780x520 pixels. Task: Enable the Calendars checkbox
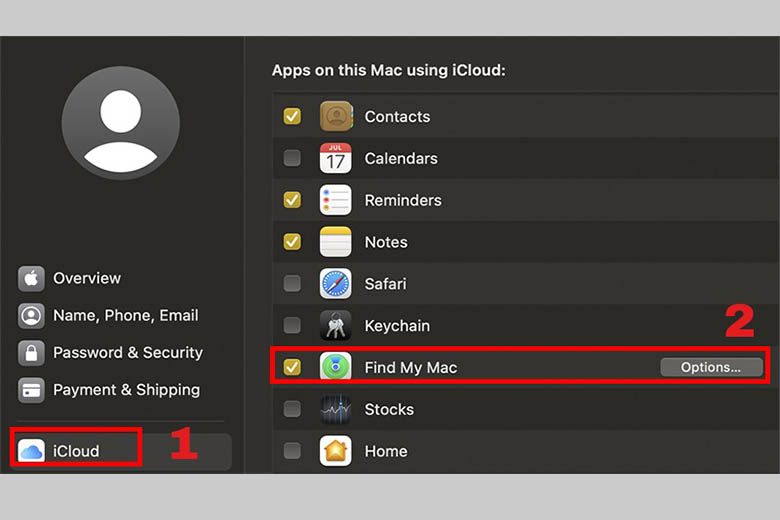point(292,158)
